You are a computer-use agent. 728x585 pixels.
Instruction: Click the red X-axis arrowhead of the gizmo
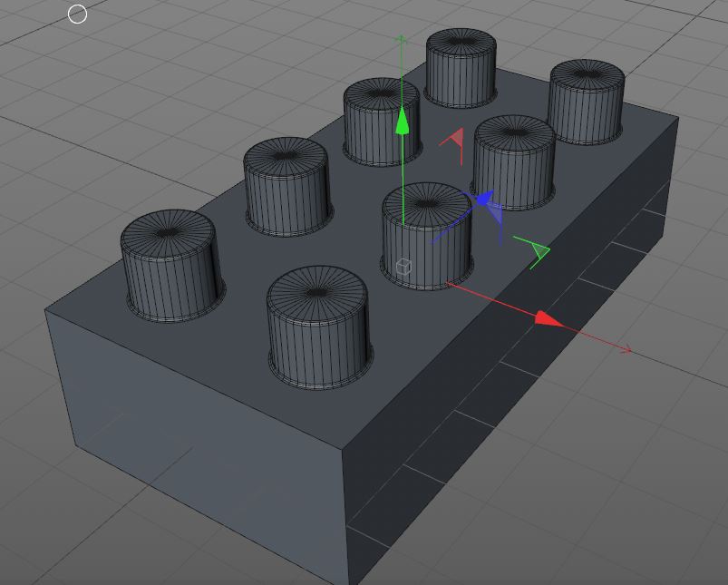tap(549, 319)
